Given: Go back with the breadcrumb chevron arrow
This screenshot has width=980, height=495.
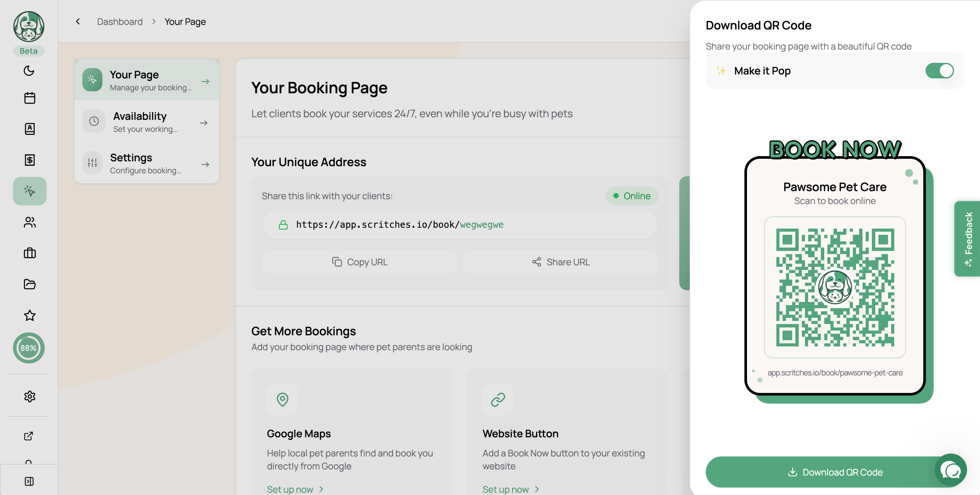Looking at the screenshot, I should coord(78,22).
